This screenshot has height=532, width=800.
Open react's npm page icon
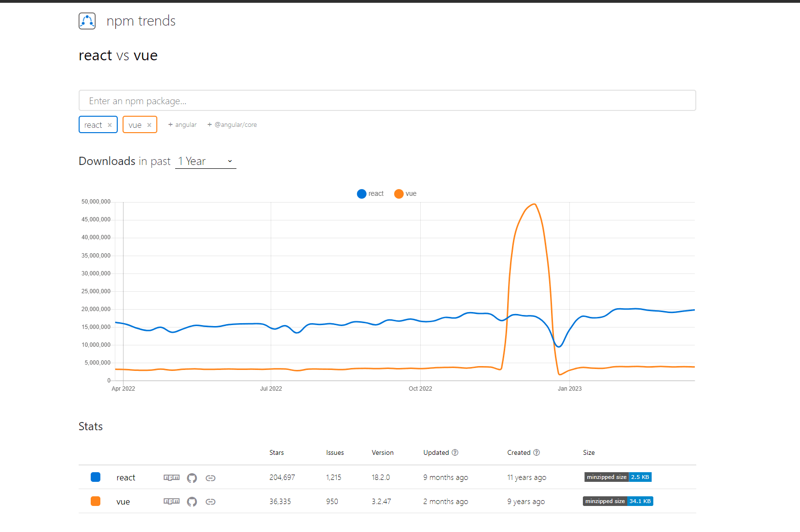pyautogui.click(x=171, y=477)
